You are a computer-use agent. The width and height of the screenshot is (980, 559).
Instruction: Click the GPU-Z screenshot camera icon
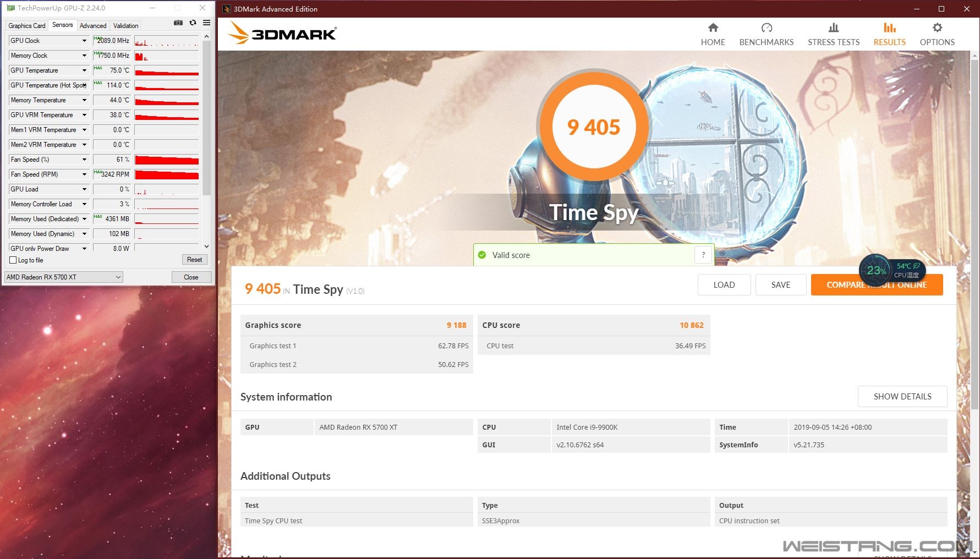click(x=178, y=23)
